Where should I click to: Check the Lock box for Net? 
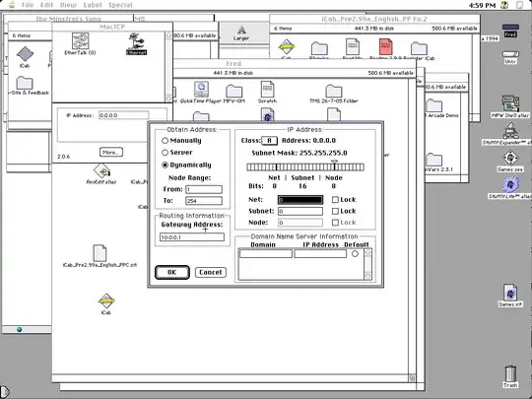coord(335,199)
